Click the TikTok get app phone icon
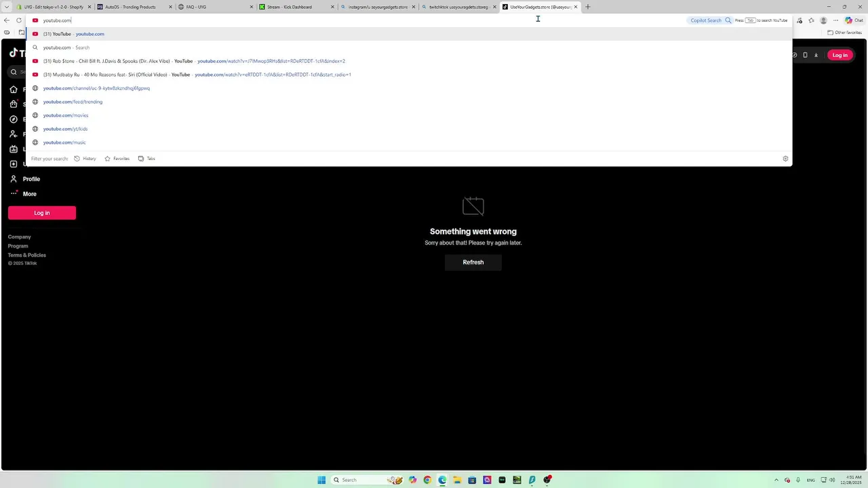Screen dimensions: 868x488 (x=805, y=55)
